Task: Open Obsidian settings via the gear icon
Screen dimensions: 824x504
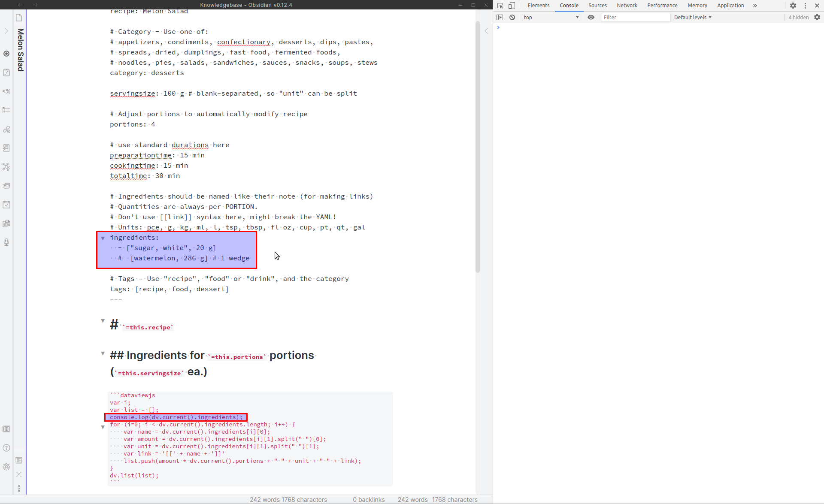Action: pos(6,467)
